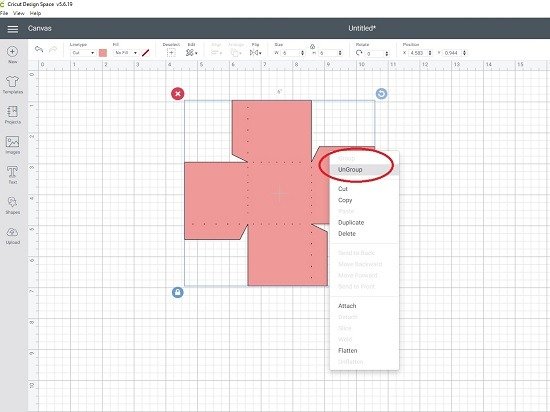The width and height of the screenshot is (550, 412).
Task: Adjust the Position X stepper arrows
Action: tap(430, 53)
